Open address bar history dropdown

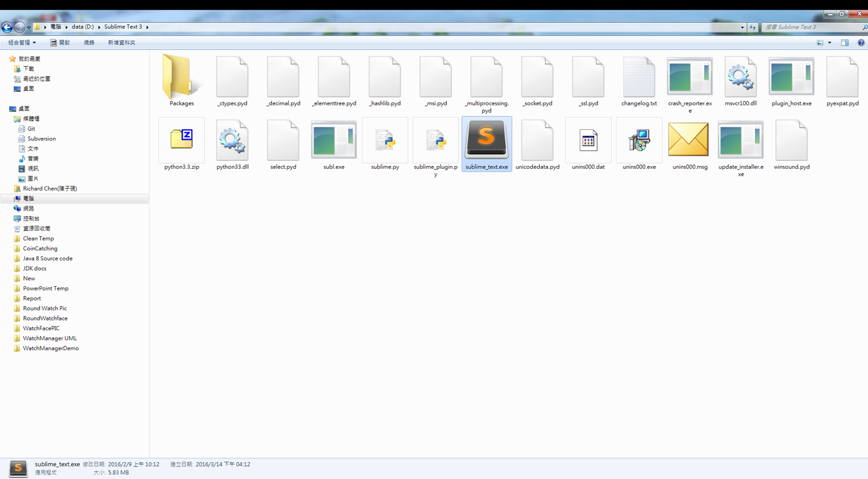click(742, 27)
